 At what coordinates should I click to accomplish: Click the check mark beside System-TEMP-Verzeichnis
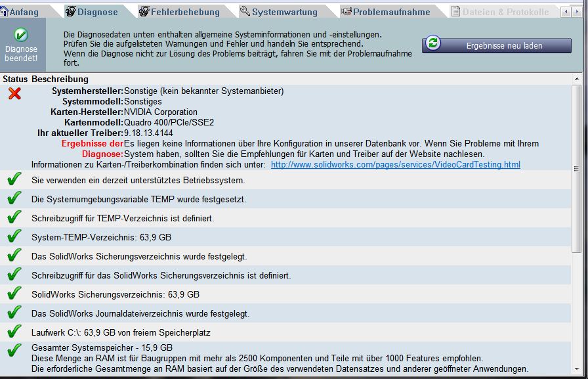(x=14, y=236)
